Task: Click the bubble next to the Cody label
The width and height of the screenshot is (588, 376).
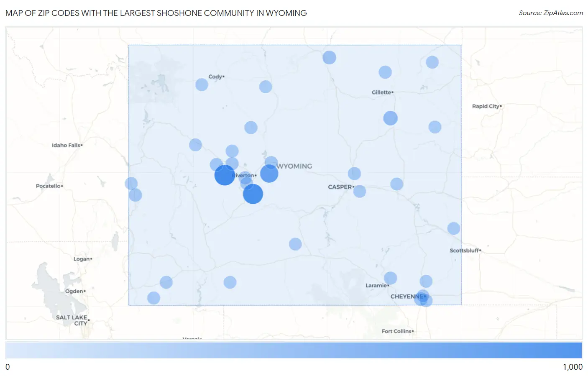Action: (x=202, y=84)
